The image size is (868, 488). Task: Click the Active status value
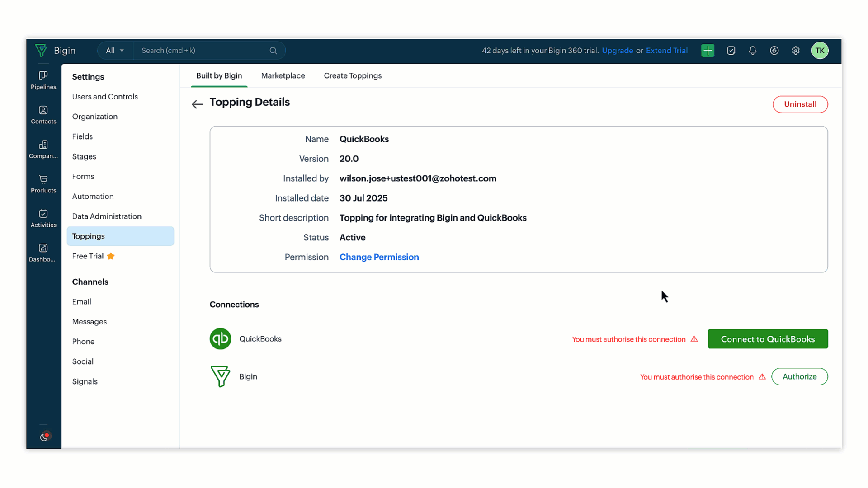352,238
